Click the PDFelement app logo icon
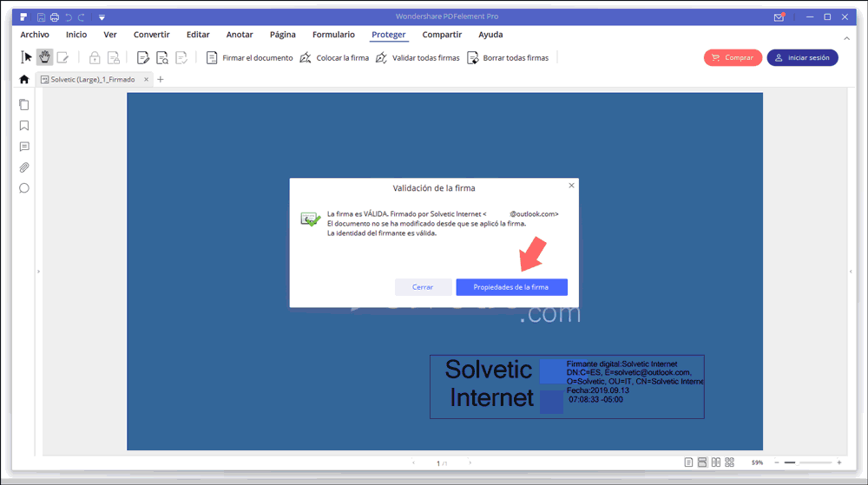The image size is (868, 485). click(x=23, y=17)
